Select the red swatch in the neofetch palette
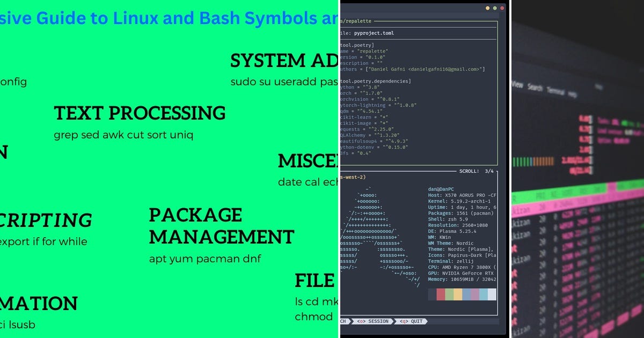The width and height of the screenshot is (644, 338). (x=440, y=294)
